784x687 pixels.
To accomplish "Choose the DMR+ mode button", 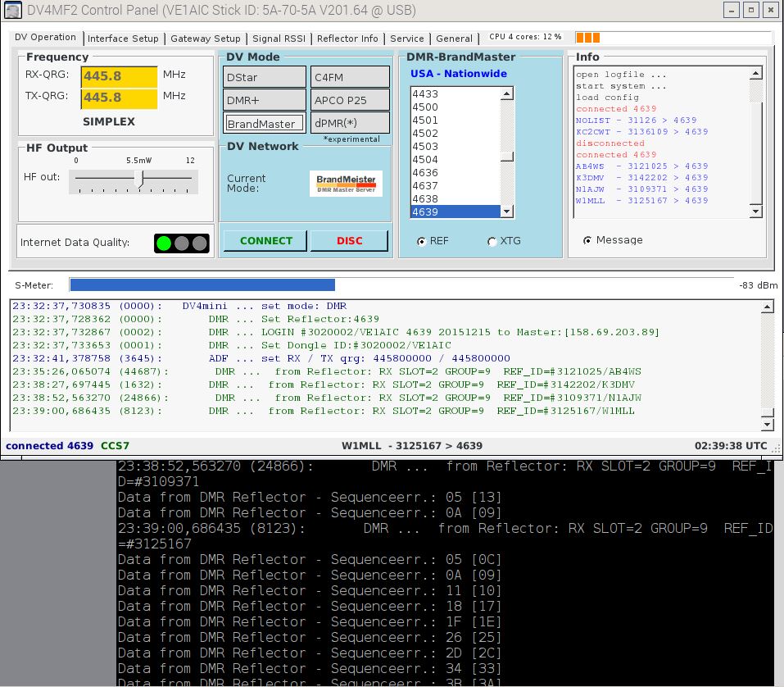I will click(265, 100).
